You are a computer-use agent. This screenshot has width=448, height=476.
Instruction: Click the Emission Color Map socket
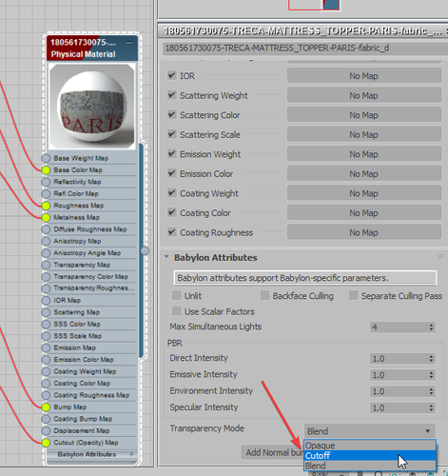[46, 360]
